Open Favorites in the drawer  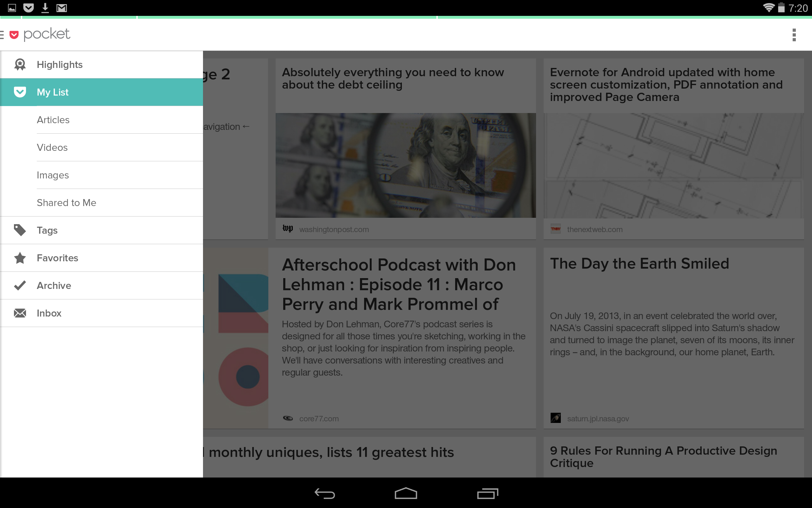coord(101,258)
